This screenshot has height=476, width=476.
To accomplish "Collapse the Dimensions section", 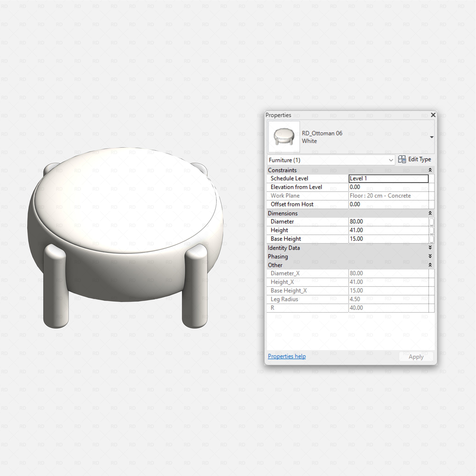I will click(x=430, y=213).
